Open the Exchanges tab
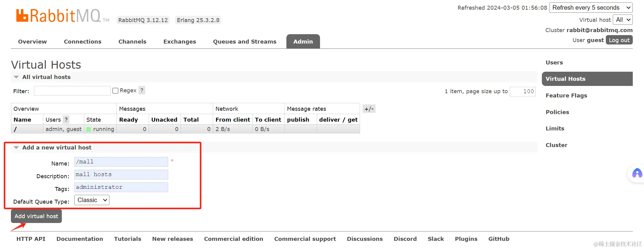 180,41
